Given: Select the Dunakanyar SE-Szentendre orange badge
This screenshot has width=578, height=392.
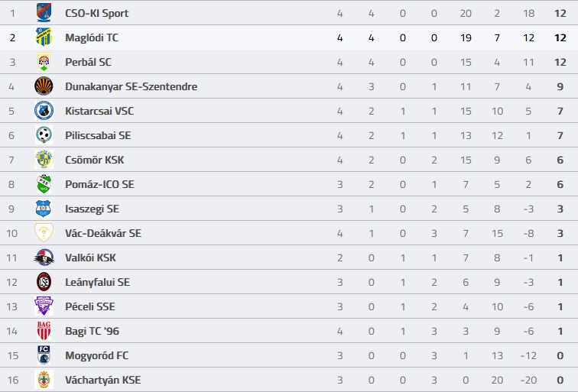Looking at the screenshot, I should coord(44,86).
